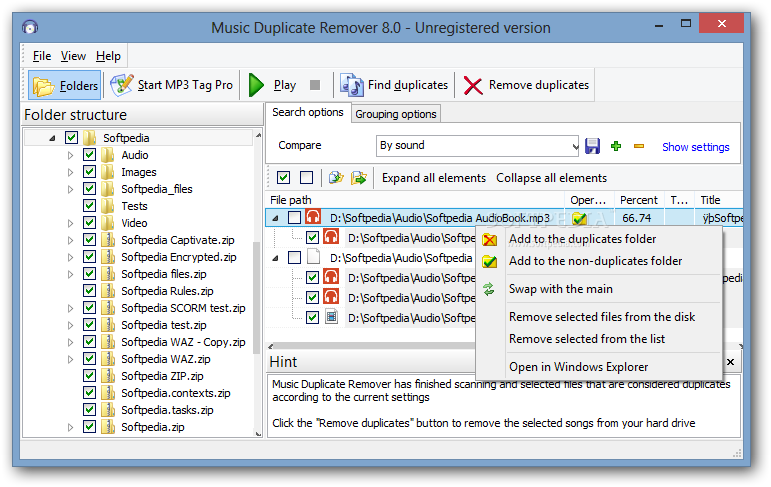Uncheck the Images folder checkbox
771x487 pixels.
89,172
